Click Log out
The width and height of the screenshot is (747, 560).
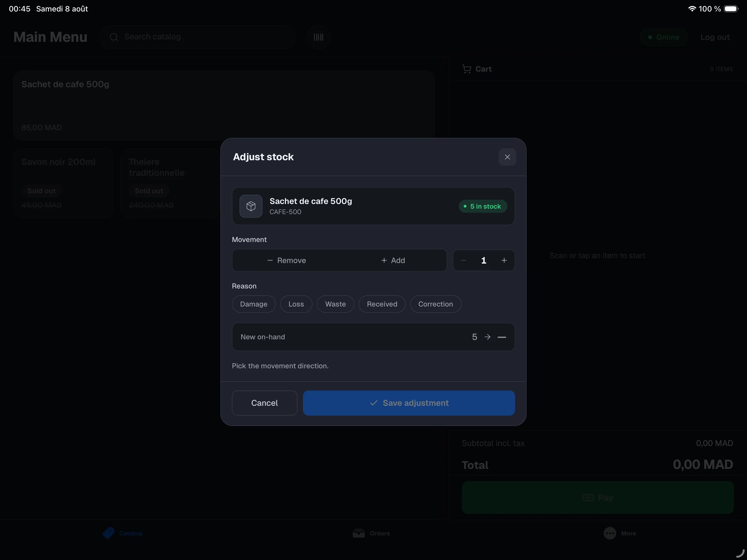(715, 37)
